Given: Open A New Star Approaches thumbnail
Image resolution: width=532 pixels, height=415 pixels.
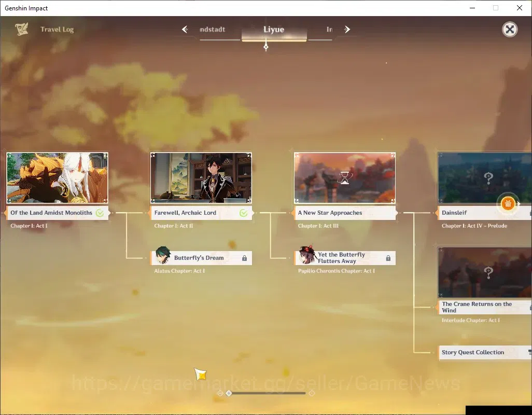Looking at the screenshot, I should coord(345,178).
